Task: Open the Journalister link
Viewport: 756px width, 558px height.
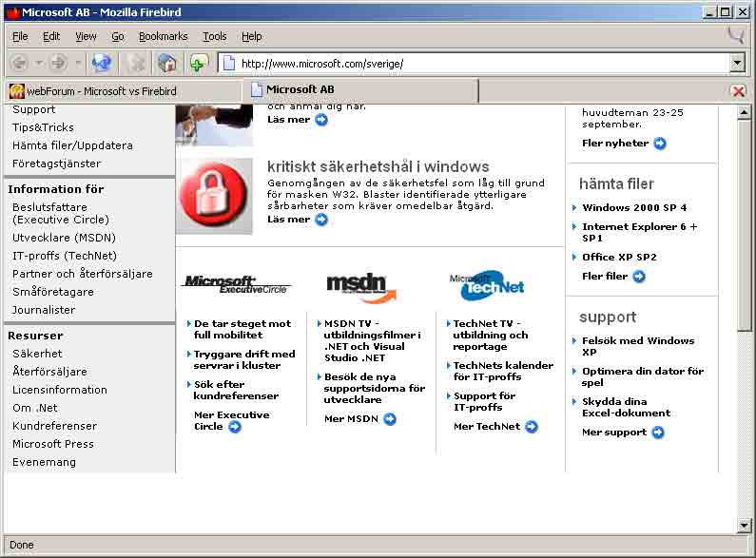Action: coord(44,310)
